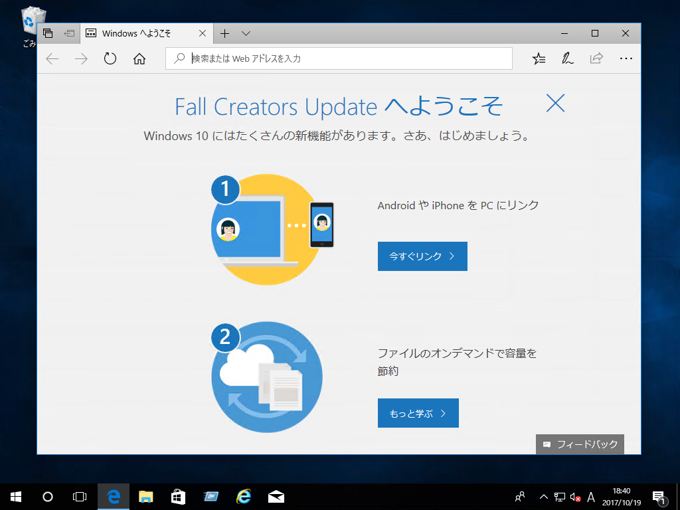Image resolution: width=680 pixels, height=510 pixels.
Task: Expand tab previews chevron
Action: coord(246,33)
